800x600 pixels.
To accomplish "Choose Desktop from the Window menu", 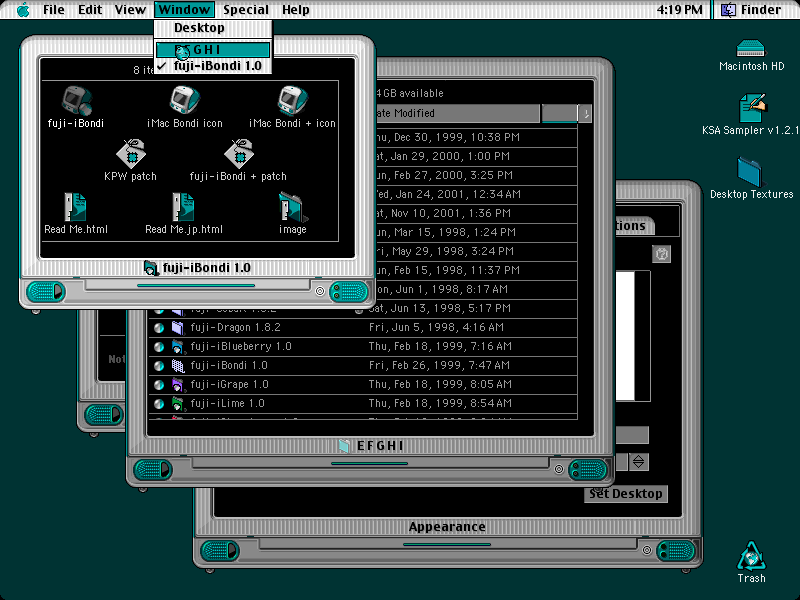I will [x=213, y=28].
